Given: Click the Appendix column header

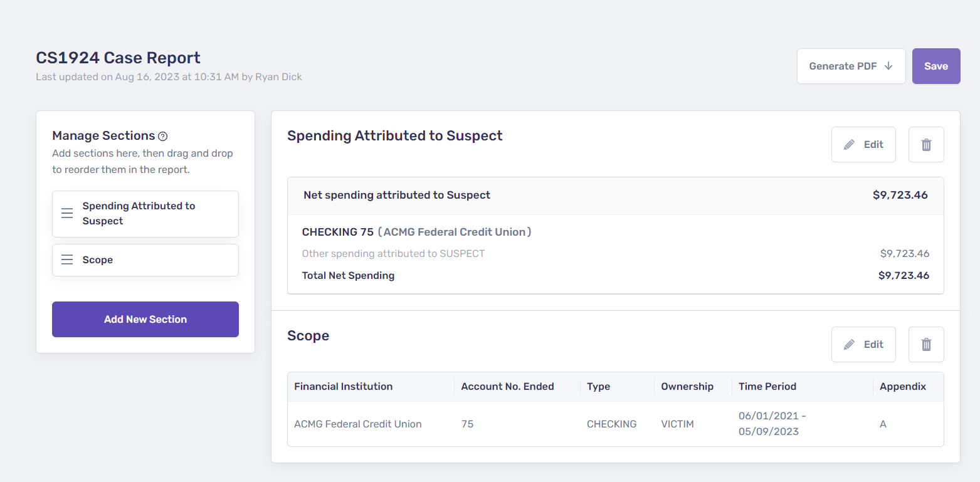Looking at the screenshot, I should pos(902,387).
